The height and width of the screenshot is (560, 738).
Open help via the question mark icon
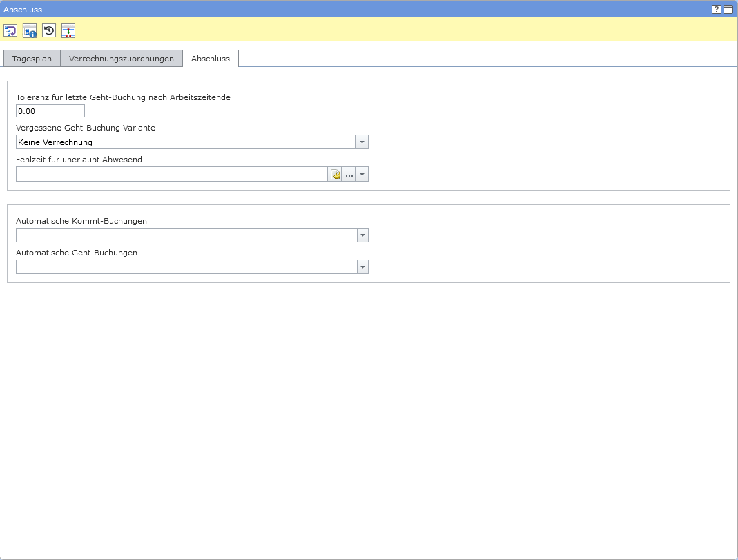point(717,10)
